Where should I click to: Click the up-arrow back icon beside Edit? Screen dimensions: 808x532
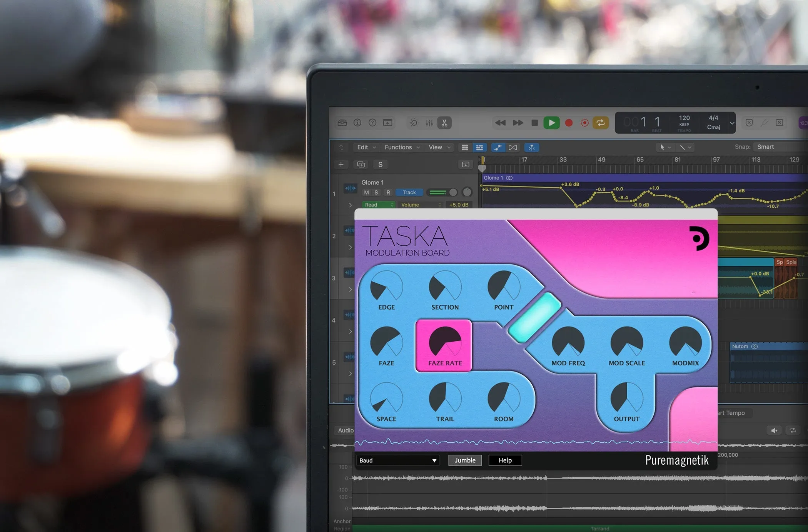coord(341,147)
